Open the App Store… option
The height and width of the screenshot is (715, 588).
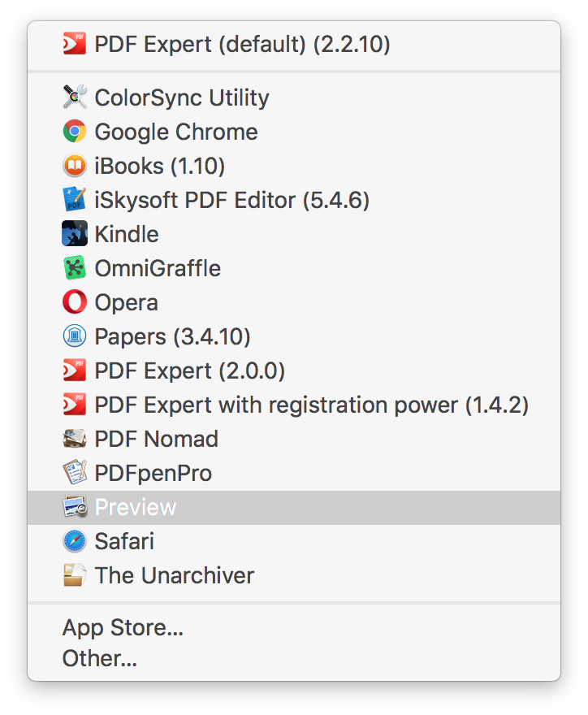pyautogui.click(x=294, y=627)
